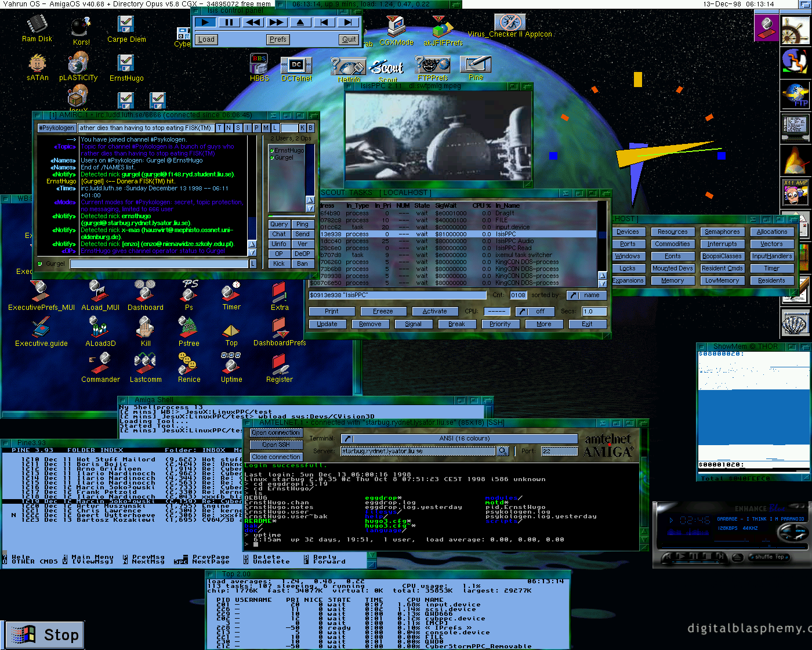Click the pause button in Isis control panel
This screenshot has width=812, height=650.
coord(229,23)
